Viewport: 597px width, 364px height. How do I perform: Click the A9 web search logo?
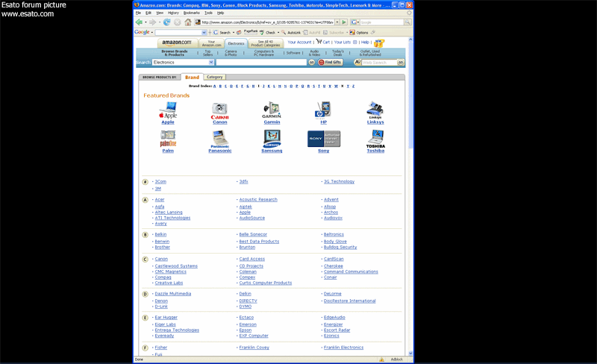(x=357, y=62)
